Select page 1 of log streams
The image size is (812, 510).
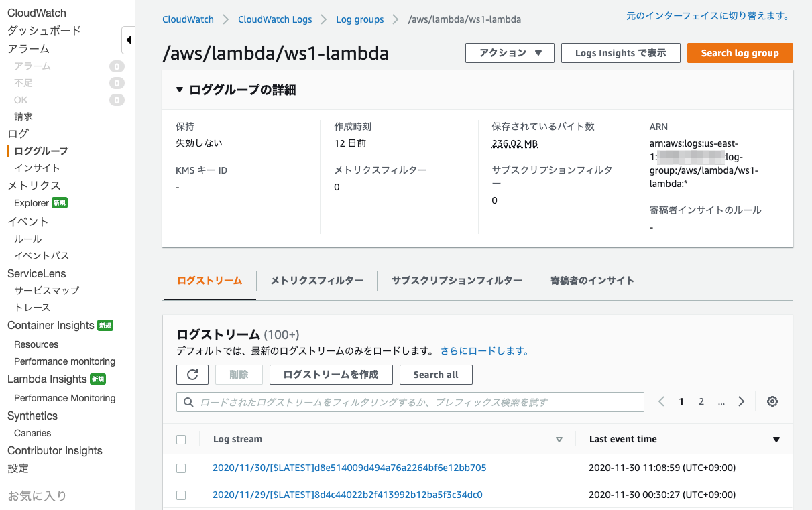pos(681,401)
